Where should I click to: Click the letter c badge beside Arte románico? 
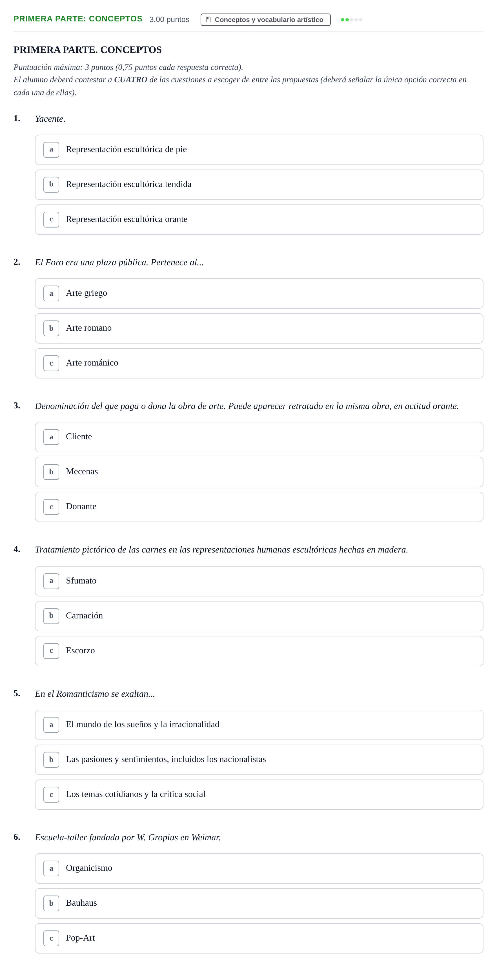51,363
